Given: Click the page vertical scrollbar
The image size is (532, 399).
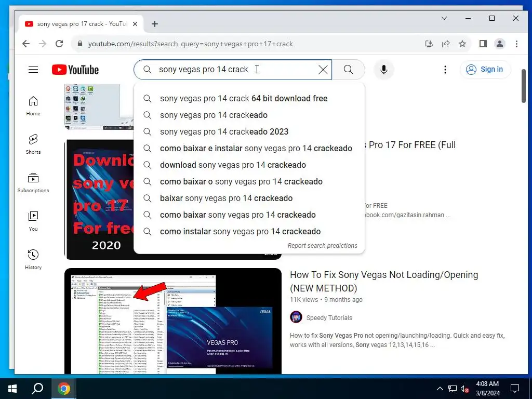Looking at the screenshot, I should [524, 86].
